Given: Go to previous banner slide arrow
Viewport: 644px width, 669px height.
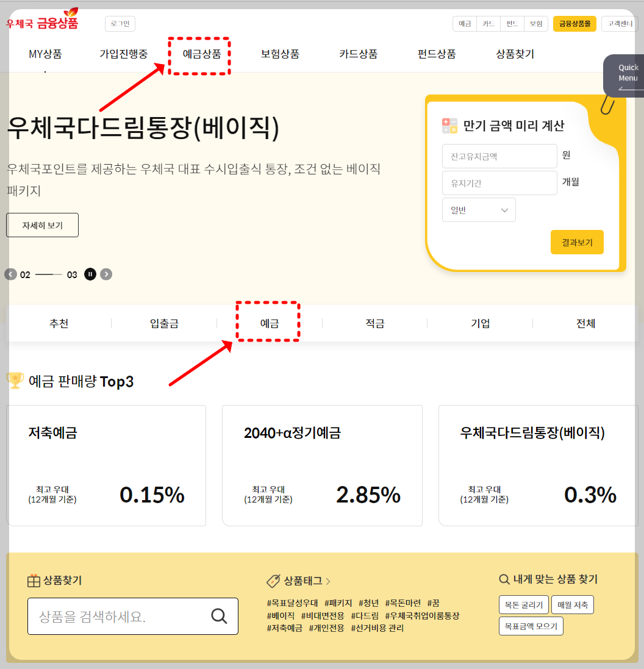Looking at the screenshot, I should (10, 274).
